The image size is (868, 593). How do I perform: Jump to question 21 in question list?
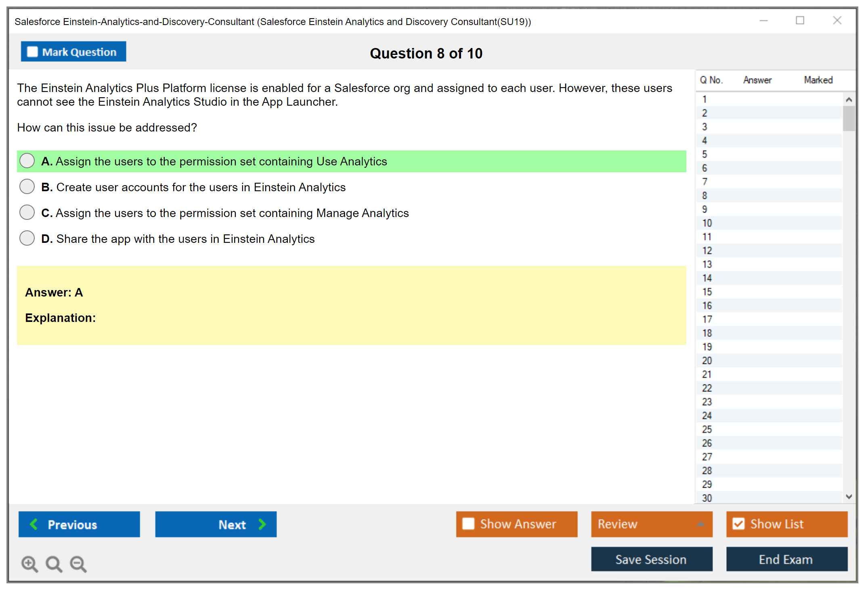click(x=707, y=374)
